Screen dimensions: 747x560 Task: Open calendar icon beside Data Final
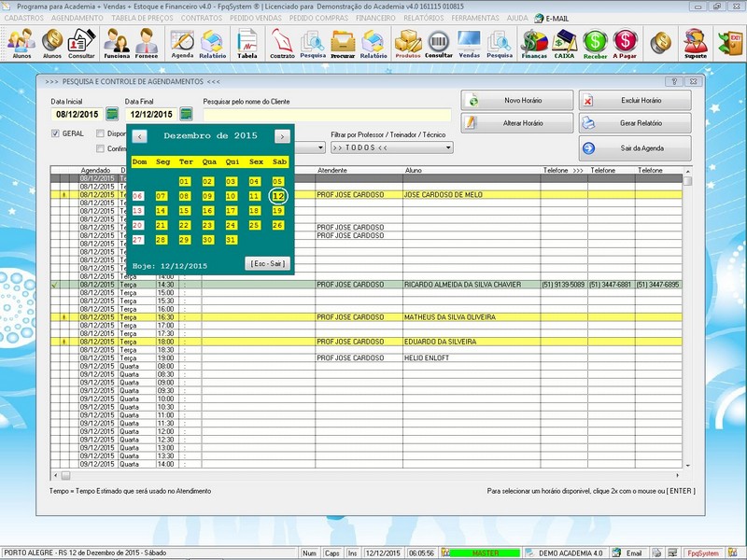(186, 114)
